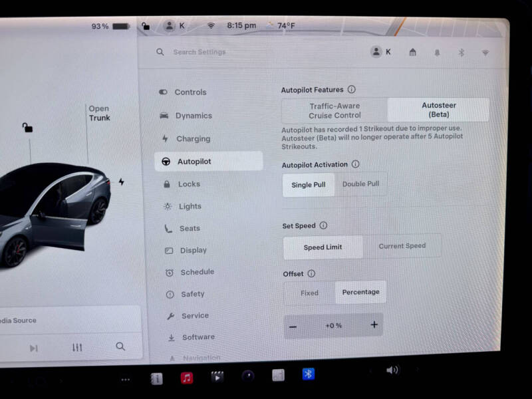This screenshot has width=532, height=399.
Task: Increase offset percentage with plus button
Action: pyautogui.click(x=374, y=325)
